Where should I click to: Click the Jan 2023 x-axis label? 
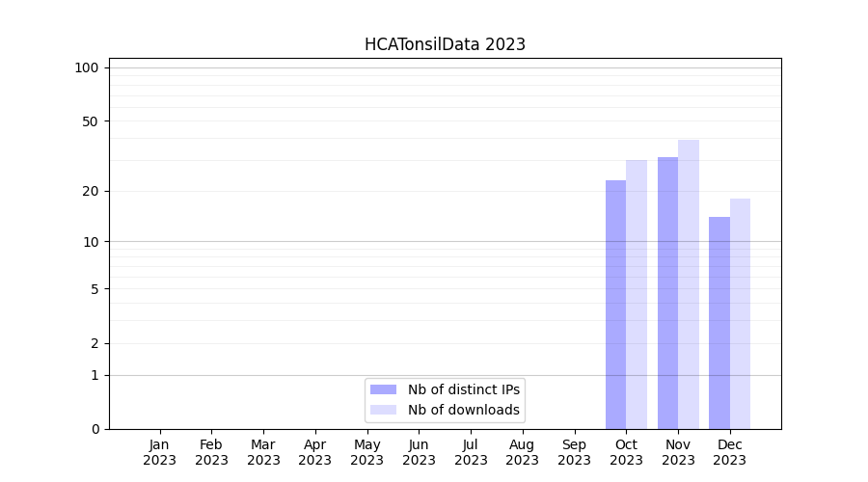(160, 452)
